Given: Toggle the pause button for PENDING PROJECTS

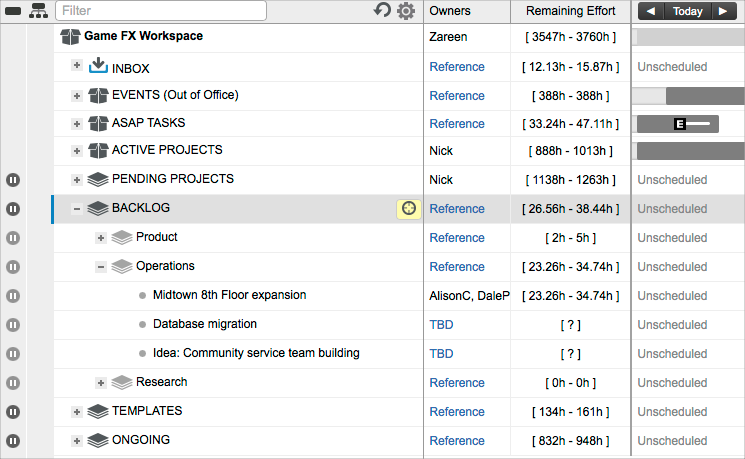Looking at the screenshot, I should 13,180.
